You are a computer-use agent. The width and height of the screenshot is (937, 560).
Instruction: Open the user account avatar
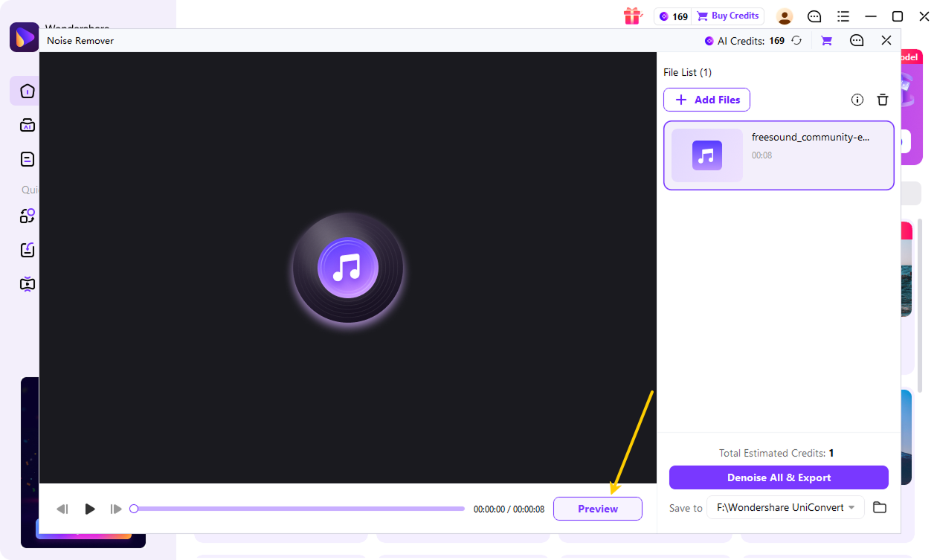pyautogui.click(x=785, y=16)
